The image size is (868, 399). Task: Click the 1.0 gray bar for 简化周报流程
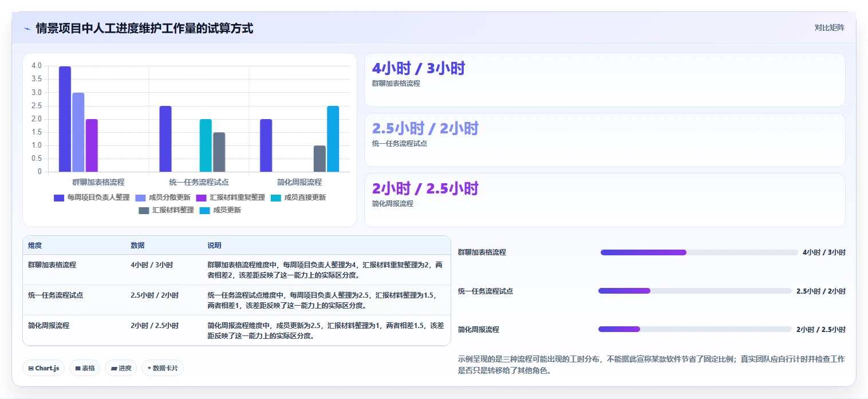(x=319, y=159)
